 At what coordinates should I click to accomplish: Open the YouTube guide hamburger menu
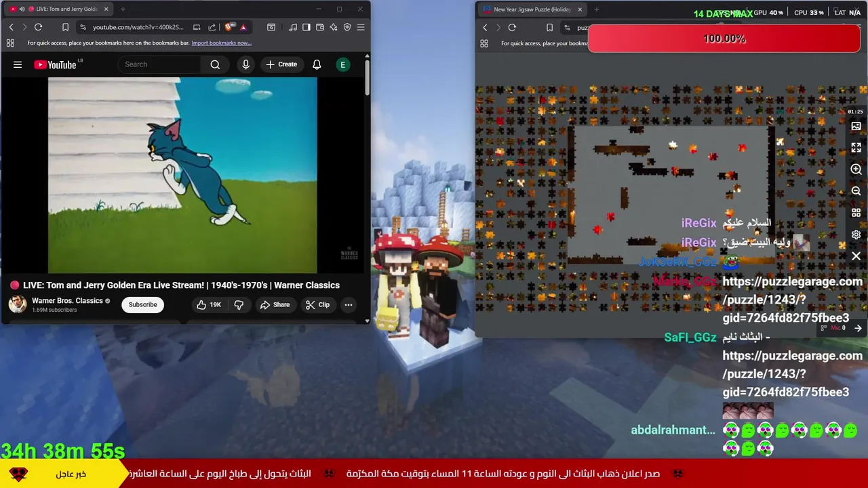coord(18,64)
